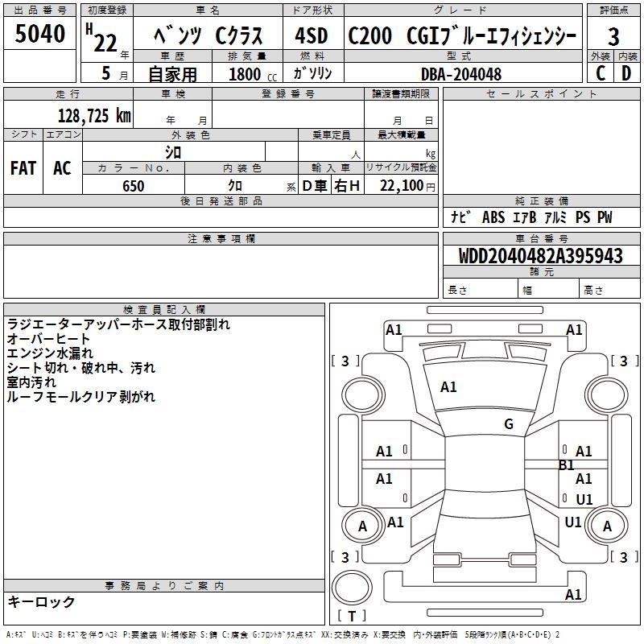The image size is (644, 644).
Task: Click the B1 mark on the diagram
Action: [567, 465]
